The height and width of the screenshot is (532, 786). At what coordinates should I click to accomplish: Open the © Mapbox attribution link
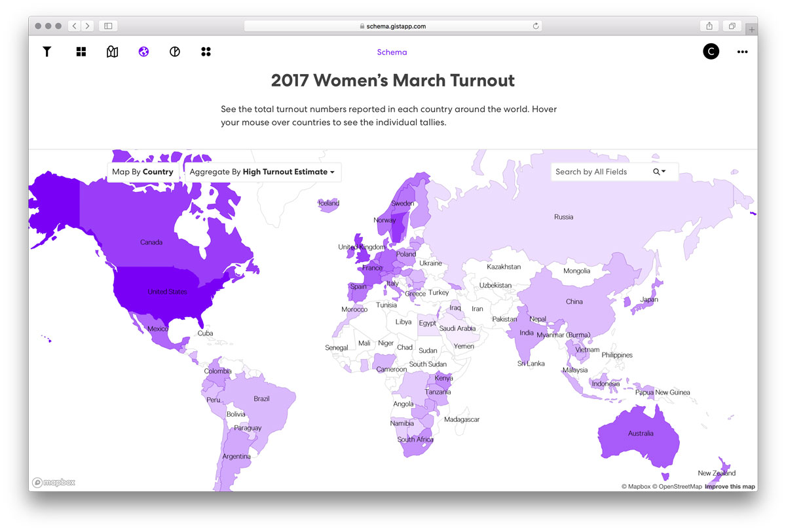pyautogui.click(x=635, y=487)
